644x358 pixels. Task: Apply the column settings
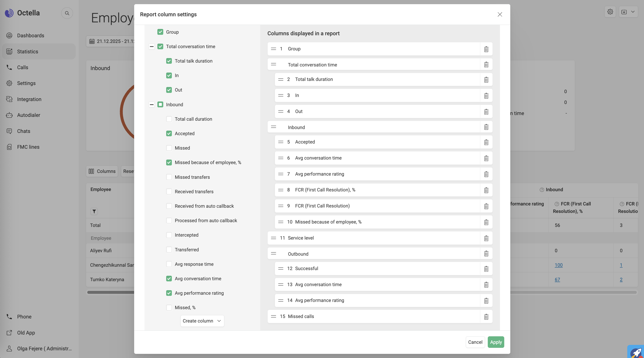pos(496,342)
